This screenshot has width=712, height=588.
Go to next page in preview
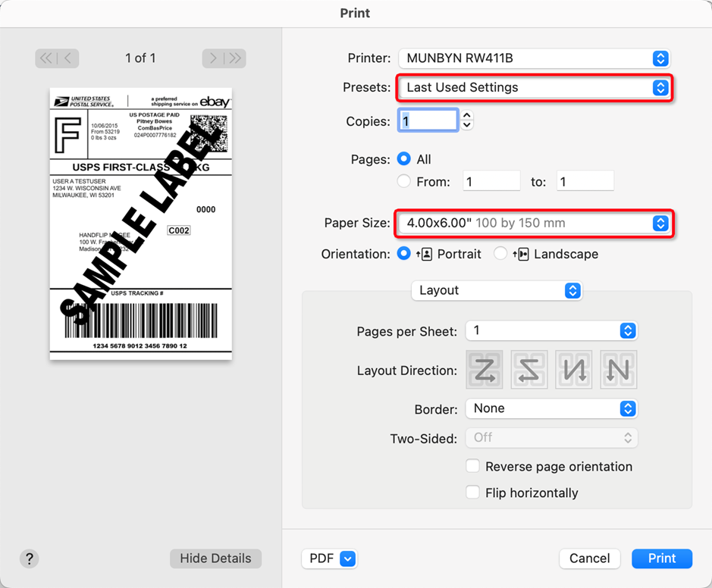(213, 58)
